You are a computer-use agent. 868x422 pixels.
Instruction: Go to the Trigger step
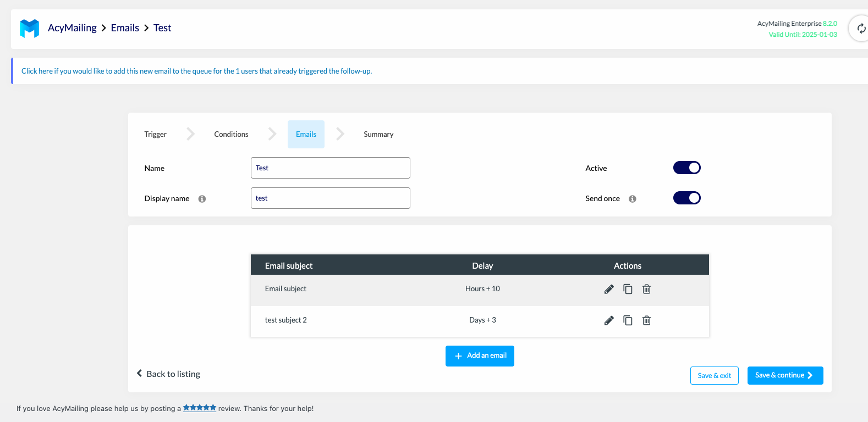click(156, 135)
